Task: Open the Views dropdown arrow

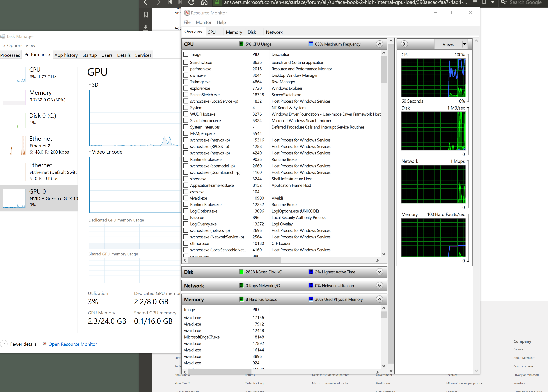Action: (464, 44)
